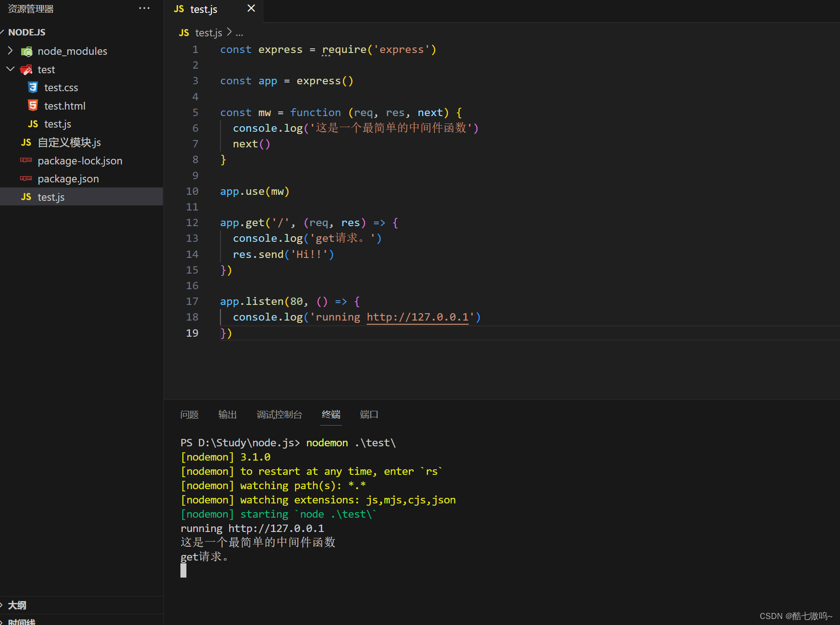Click JS icon of test.js inside test folder

(x=33, y=124)
